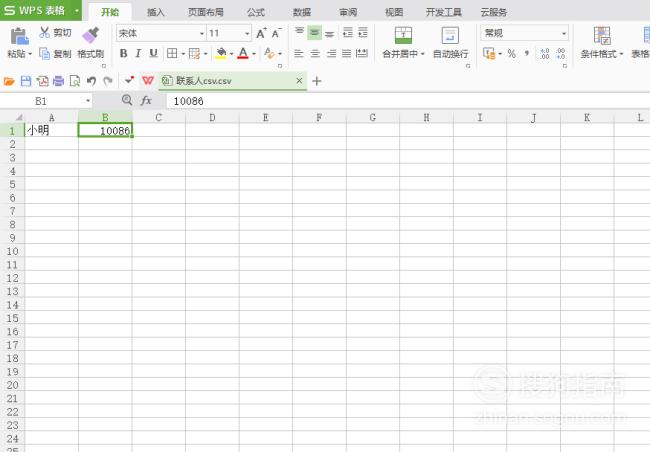Select the Format Painter (格式刷) brush
The image size is (650, 452).
pyautogui.click(x=90, y=35)
